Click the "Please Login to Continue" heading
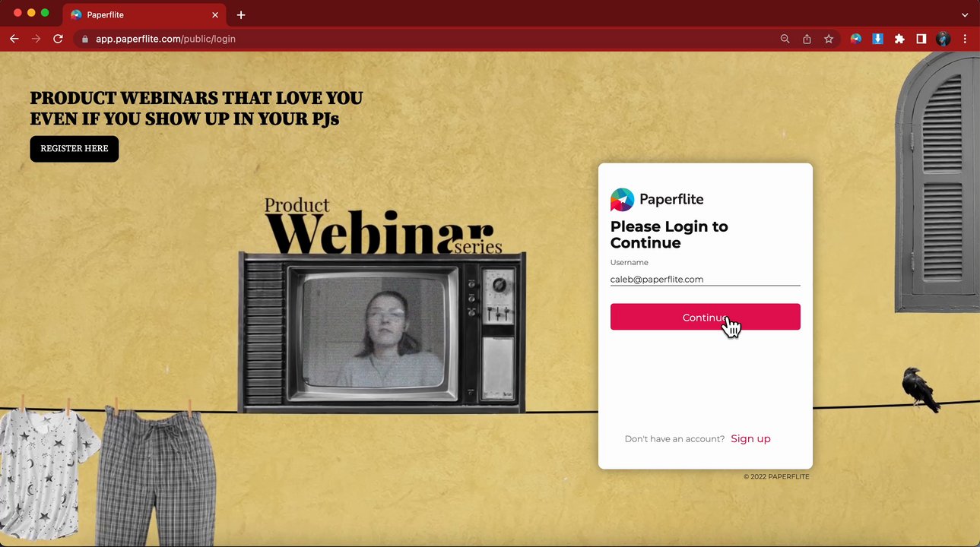Image resolution: width=980 pixels, height=547 pixels. click(x=669, y=235)
